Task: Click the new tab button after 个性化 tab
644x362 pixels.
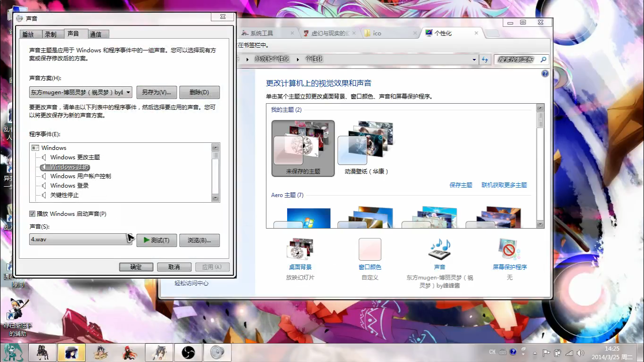Action: pos(492,33)
